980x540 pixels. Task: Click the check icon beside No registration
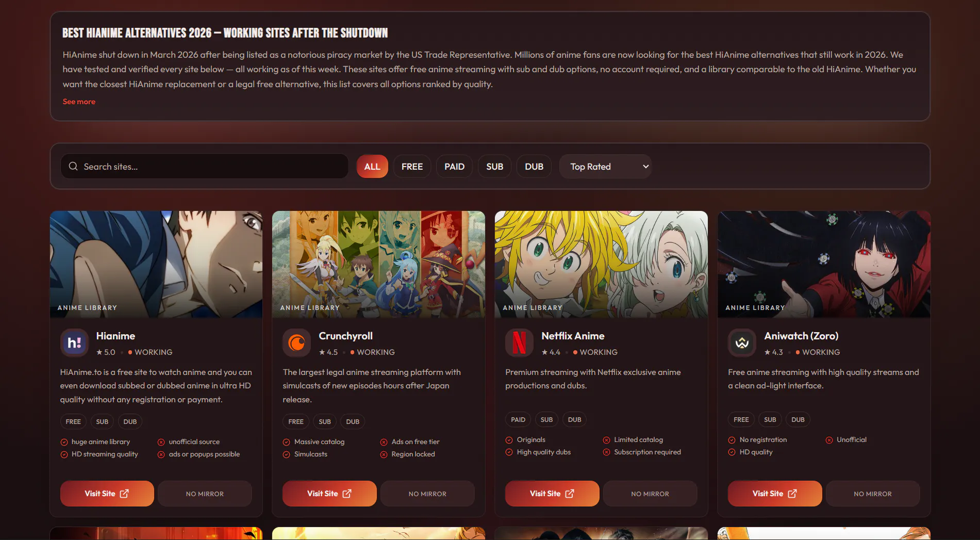tap(732, 440)
